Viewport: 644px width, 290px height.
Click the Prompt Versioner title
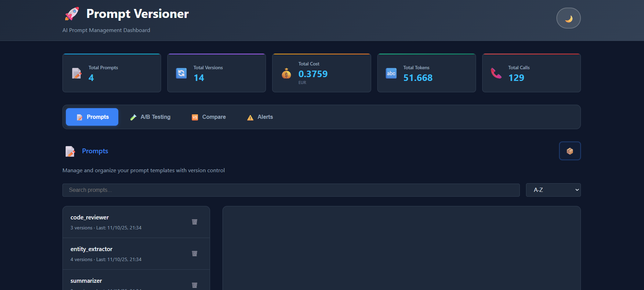(x=138, y=14)
